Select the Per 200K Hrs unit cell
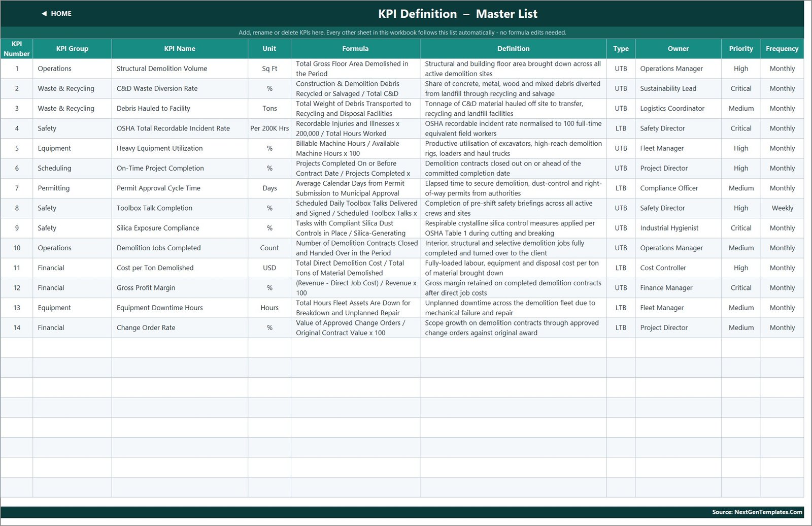812x526 pixels. click(x=269, y=128)
